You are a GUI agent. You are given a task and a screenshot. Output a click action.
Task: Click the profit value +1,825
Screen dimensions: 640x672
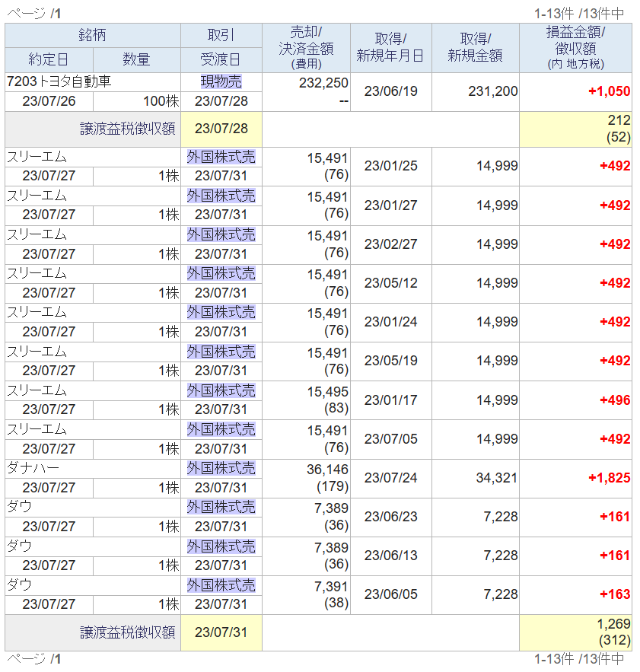point(609,478)
